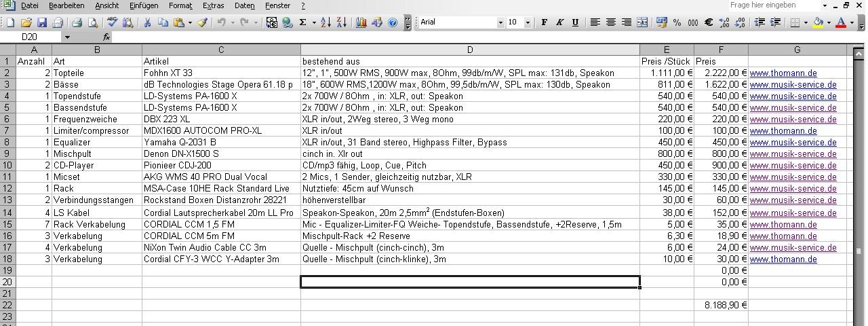Activate the Format Painter brush
The width and height of the screenshot is (868, 326).
tap(202, 22)
